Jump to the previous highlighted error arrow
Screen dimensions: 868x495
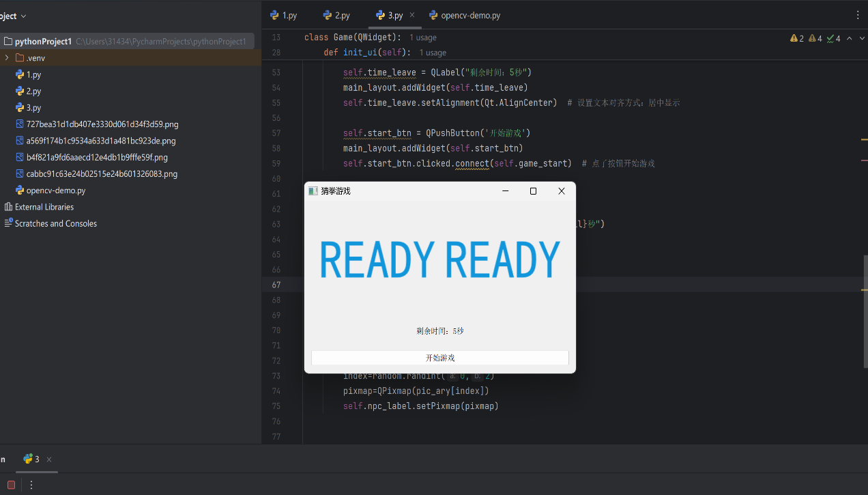coord(849,38)
